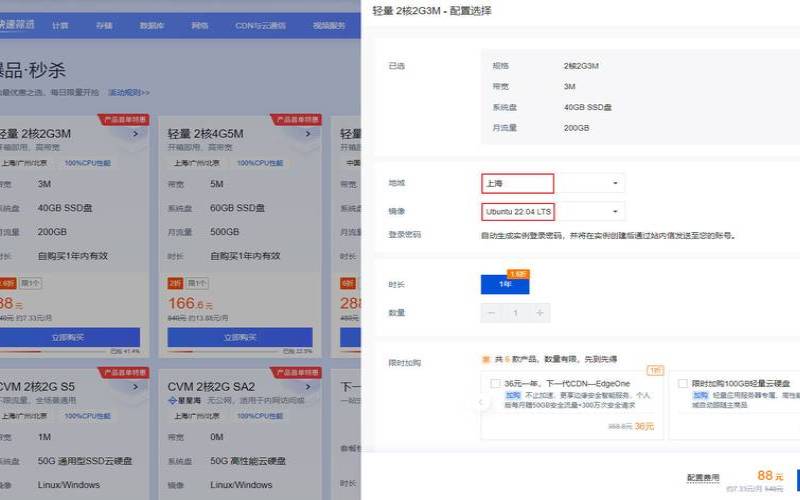This screenshot has width=800, height=500.
Task: Switch to the CDN与云通信 tab
Action: 259,25
